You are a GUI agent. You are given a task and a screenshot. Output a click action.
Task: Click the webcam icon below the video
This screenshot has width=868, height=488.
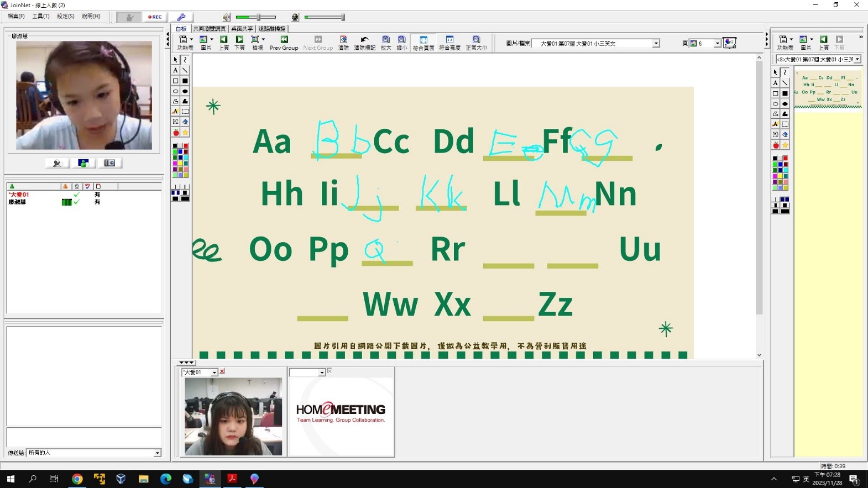(x=57, y=163)
